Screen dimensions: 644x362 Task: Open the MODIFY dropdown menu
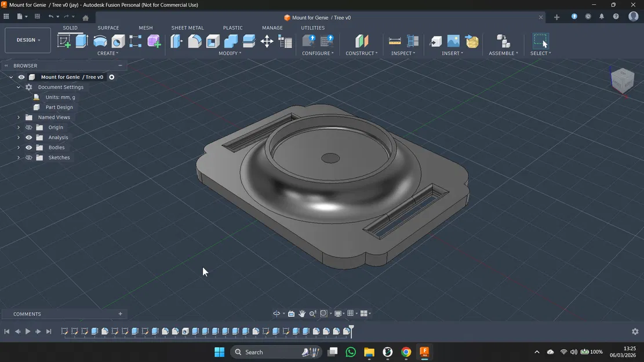click(x=230, y=53)
